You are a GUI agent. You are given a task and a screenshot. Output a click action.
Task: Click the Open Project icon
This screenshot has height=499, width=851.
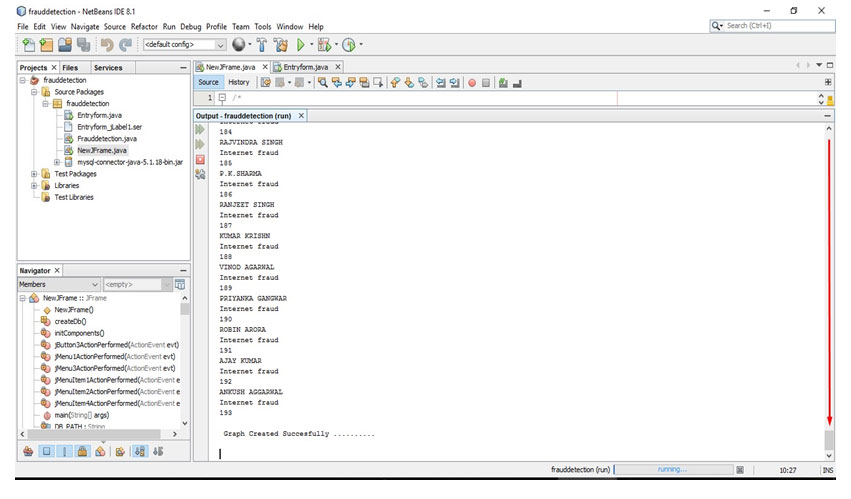click(x=64, y=45)
